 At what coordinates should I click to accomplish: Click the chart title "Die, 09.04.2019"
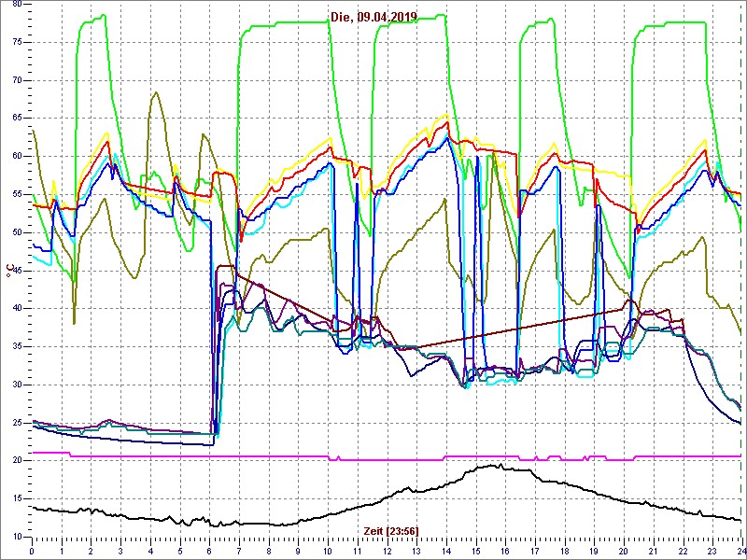pos(374,18)
